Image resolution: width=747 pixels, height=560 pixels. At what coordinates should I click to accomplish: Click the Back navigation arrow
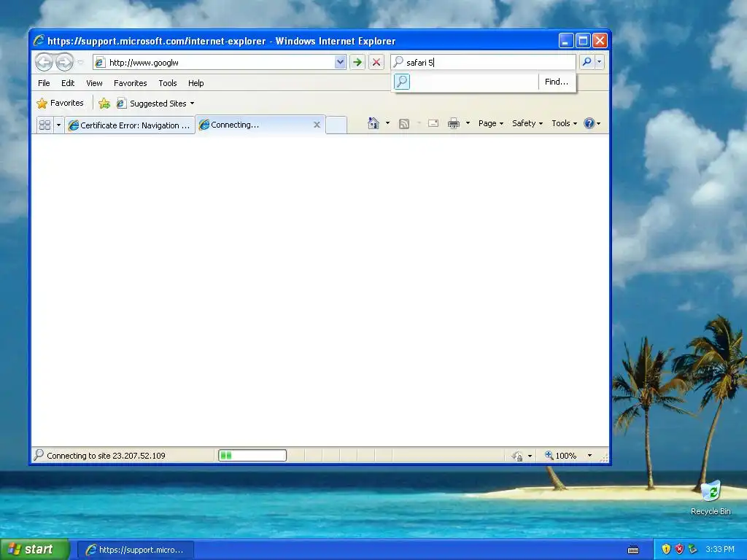(x=44, y=62)
